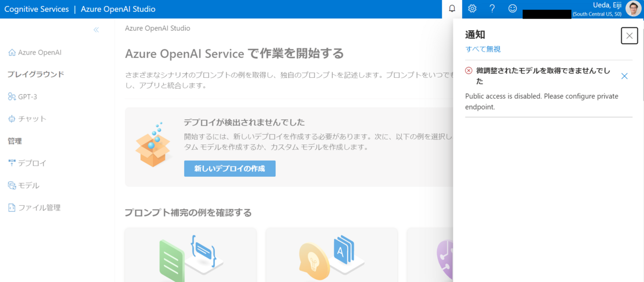Open the notifications bell icon
The width and height of the screenshot is (644, 282).
(452, 9)
